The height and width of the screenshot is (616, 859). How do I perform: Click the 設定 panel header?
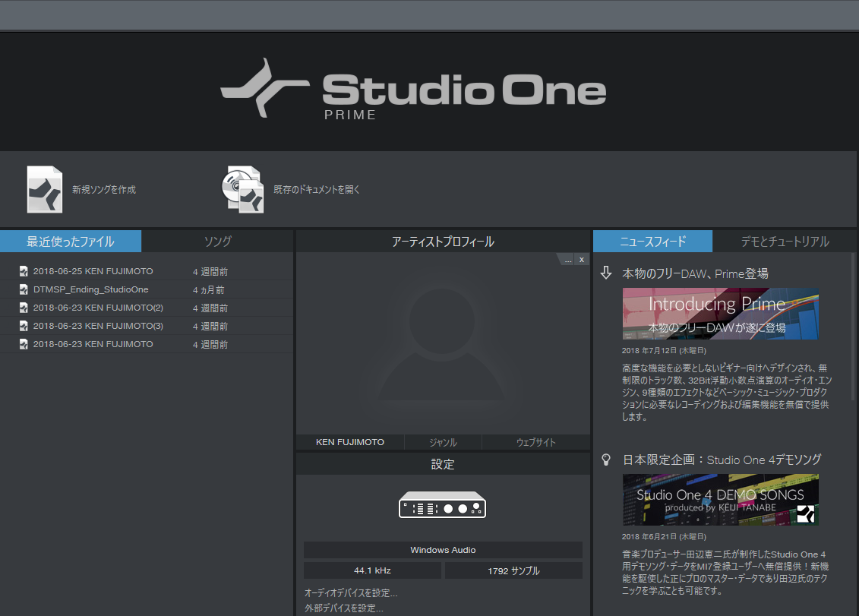443,464
